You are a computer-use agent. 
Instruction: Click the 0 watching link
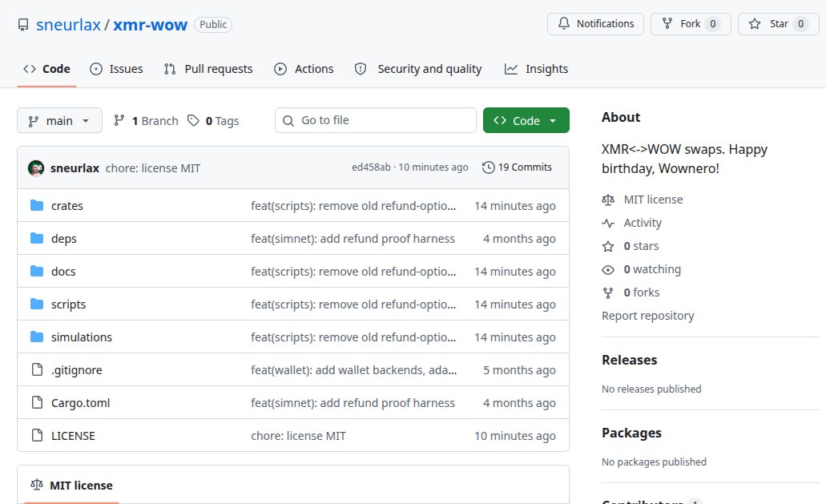652,269
